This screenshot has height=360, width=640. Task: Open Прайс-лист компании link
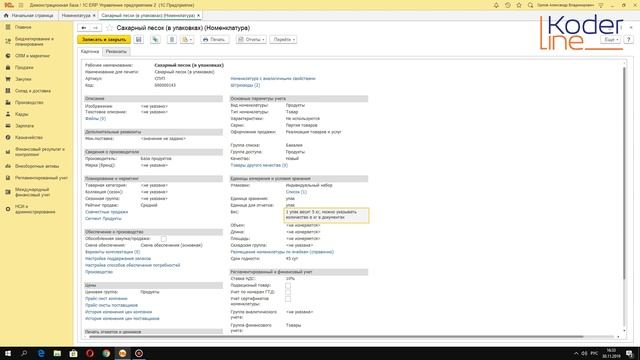[x=106, y=298]
